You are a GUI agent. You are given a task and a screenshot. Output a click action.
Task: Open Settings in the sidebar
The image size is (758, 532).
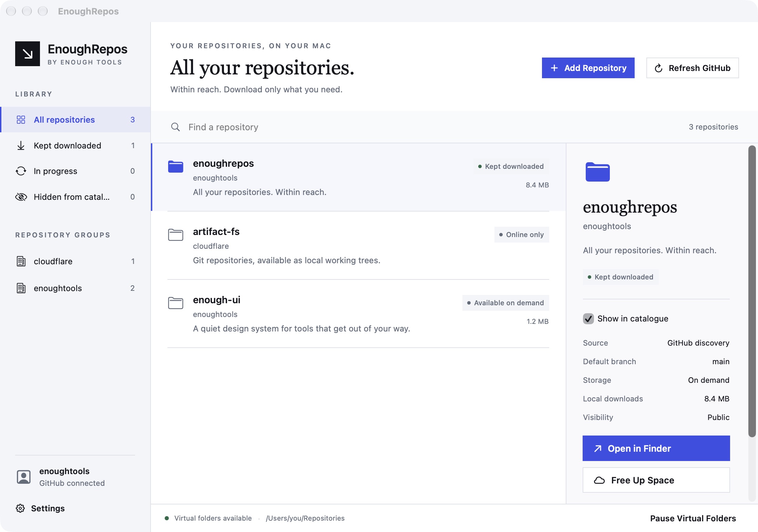pyautogui.click(x=40, y=508)
